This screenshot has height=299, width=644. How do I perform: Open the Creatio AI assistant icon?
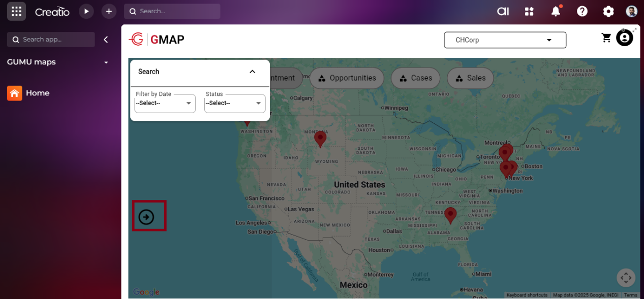point(503,11)
